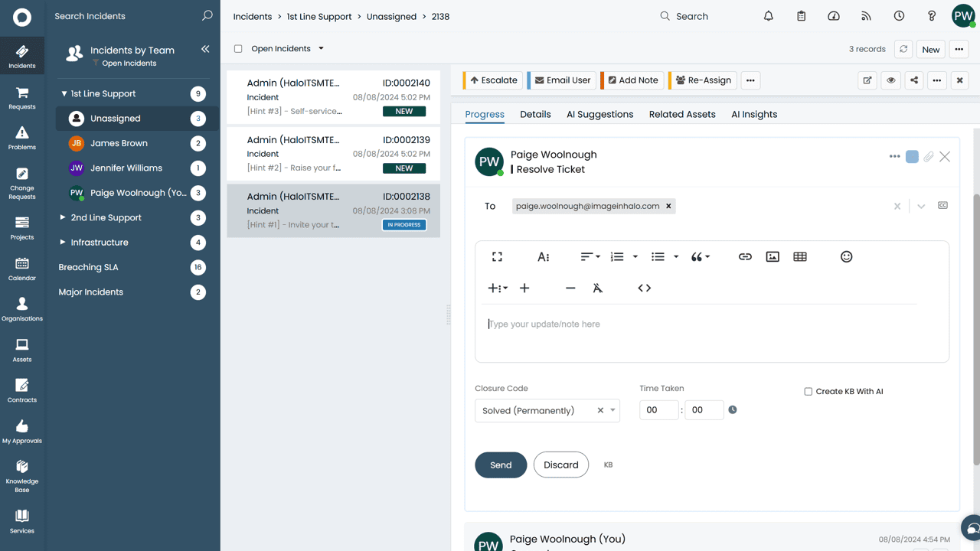Screen dimensions: 980x551
Task: Switch to the Details tab
Action: coord(535,115)
